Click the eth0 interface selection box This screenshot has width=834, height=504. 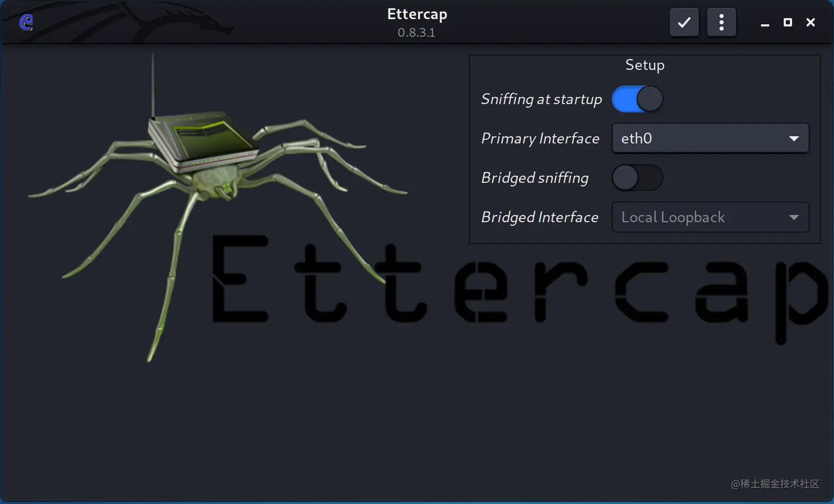click(x=710, y=138)
